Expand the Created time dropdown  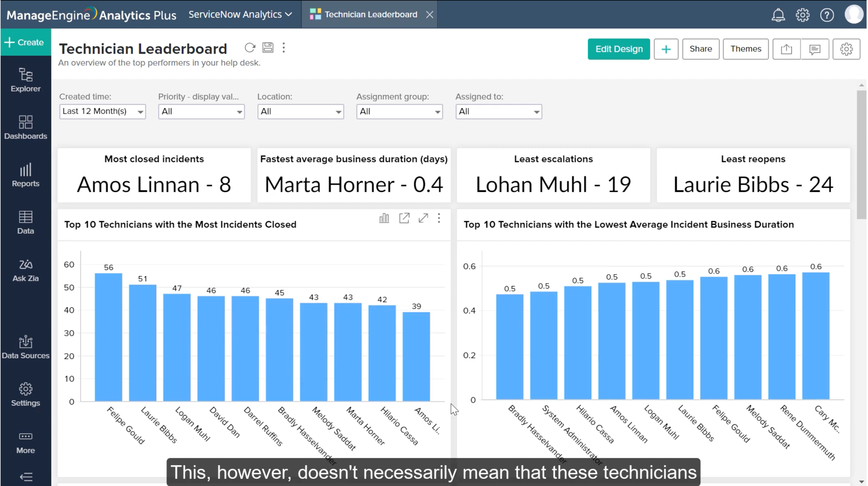click(102, 112)
